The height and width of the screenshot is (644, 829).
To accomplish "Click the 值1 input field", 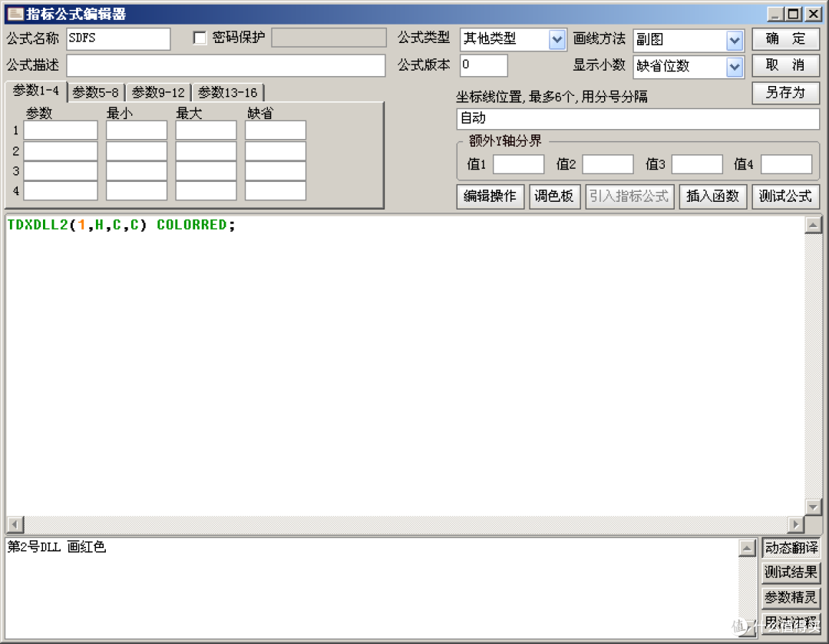I will click(519, 164).
